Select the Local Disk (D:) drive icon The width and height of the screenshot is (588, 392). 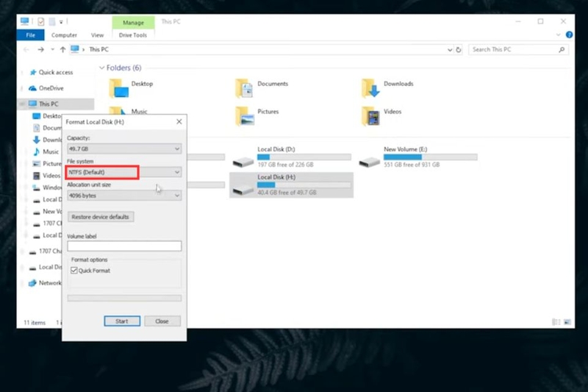pyautogui.click(x=243, y=161)
